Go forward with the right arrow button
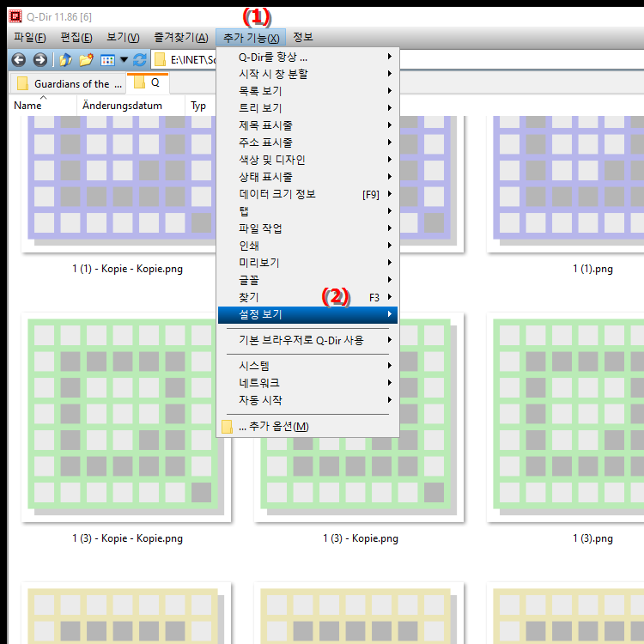Screen dimensions: 644x644 39,60
